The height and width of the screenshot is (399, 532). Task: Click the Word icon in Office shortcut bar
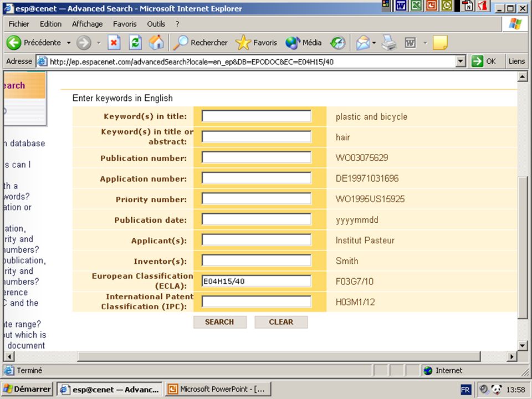pos(401,6)
